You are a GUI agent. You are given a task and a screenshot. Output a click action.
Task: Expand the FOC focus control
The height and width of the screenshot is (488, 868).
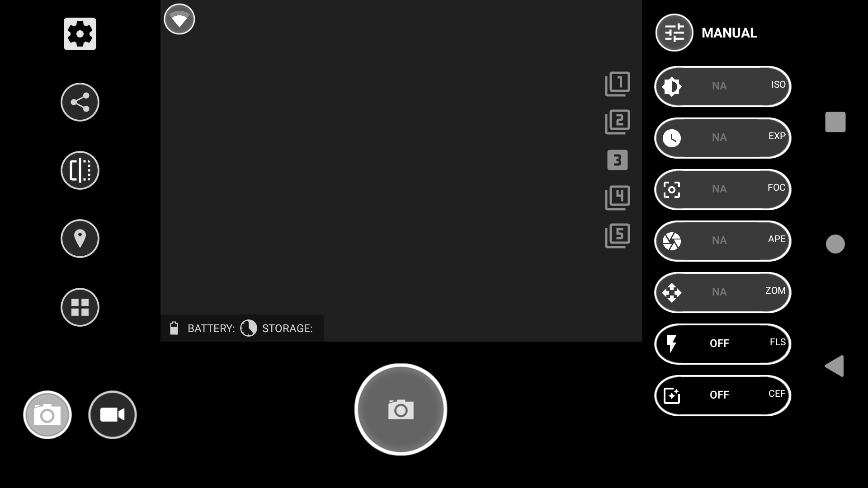[x=722, y=189]
